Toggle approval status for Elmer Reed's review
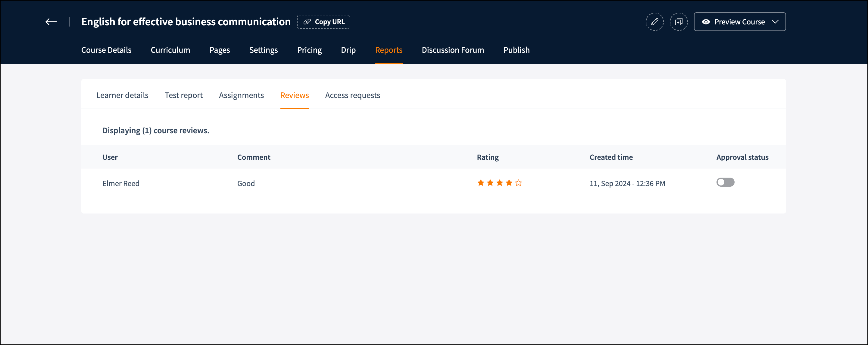The image size is (868, 345). (x=725, y=182)
